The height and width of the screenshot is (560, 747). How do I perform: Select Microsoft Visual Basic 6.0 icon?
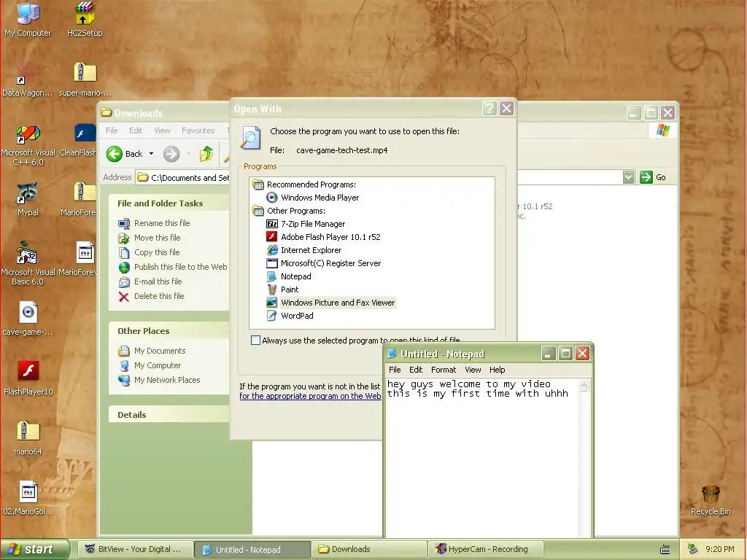[28, 262]
